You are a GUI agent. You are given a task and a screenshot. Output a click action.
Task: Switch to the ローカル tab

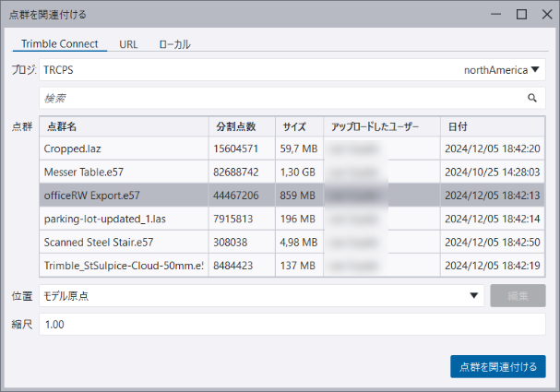coord(174,44)
